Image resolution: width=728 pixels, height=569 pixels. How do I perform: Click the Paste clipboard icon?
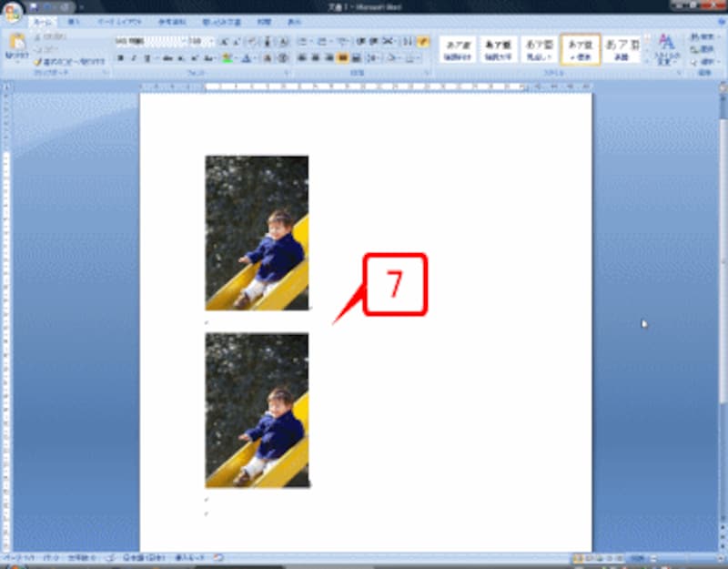coord(17,42)
